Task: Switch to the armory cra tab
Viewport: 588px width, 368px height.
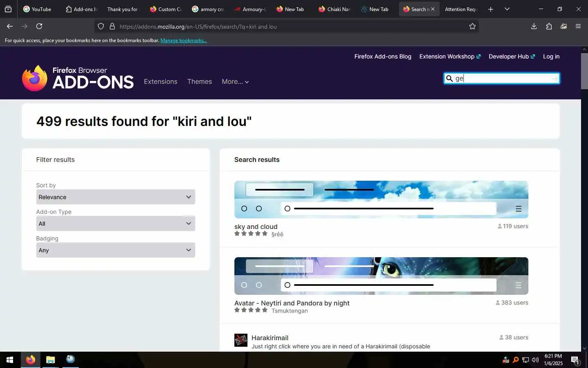Action: pyautogui.click(x=208, y=9)
